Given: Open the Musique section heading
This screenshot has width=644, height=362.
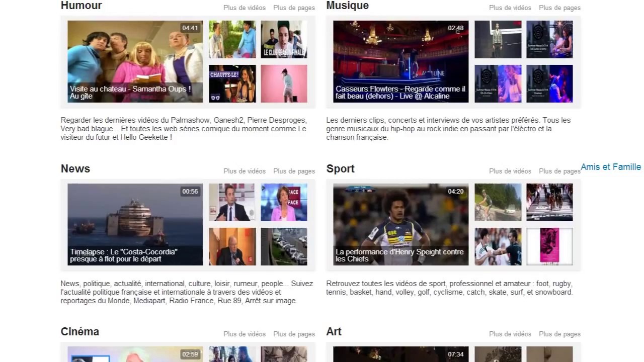Looking at the screenshot, I should (347, 6).
